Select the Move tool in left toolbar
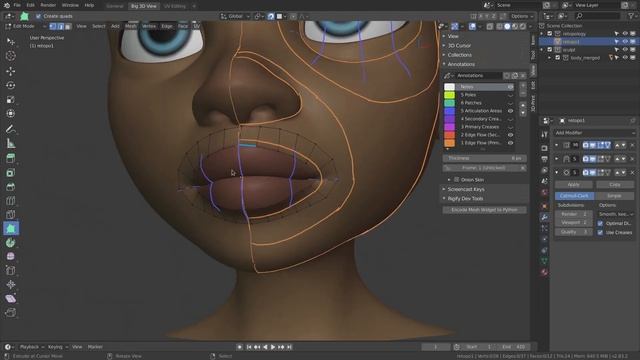This screenshot has height=360, width=640. [11, 71]
